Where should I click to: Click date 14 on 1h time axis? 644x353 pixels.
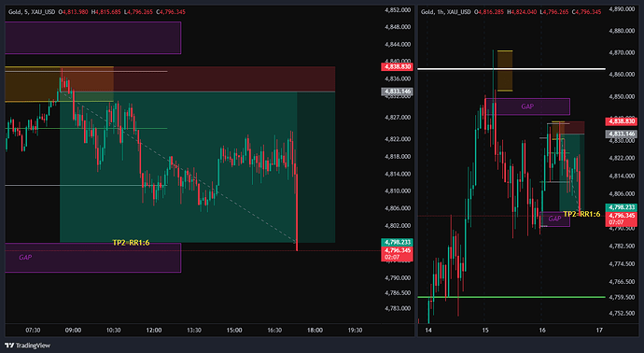point(428,330)
